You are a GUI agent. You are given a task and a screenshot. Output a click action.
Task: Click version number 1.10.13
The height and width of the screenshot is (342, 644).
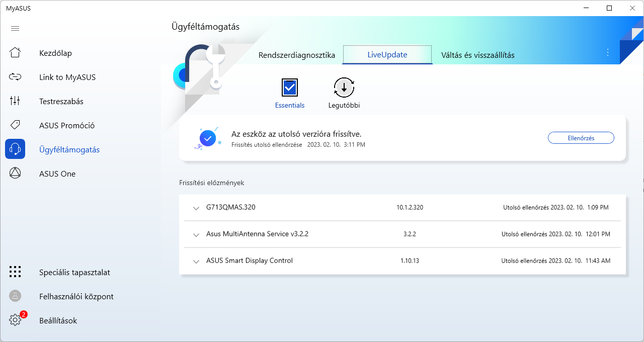410,261
